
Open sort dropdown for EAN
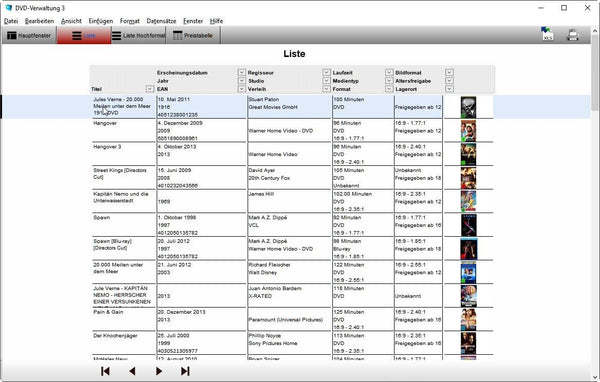tap(241, 89)
